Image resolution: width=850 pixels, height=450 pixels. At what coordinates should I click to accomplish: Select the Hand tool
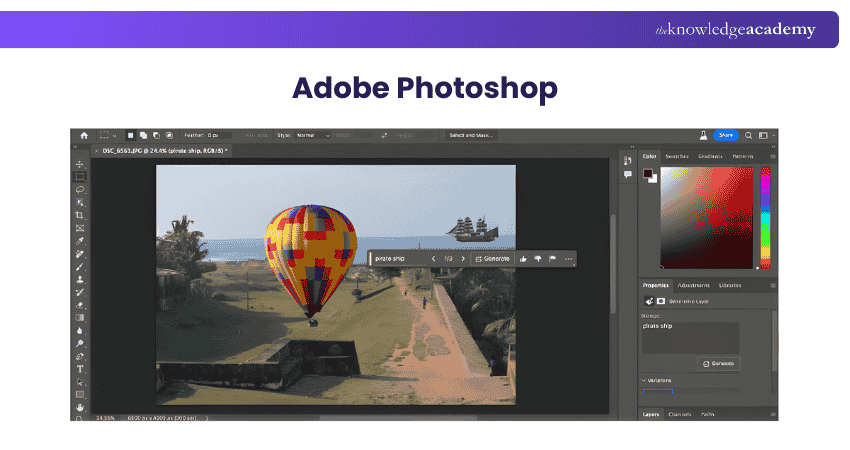click(x=80, y=407)
